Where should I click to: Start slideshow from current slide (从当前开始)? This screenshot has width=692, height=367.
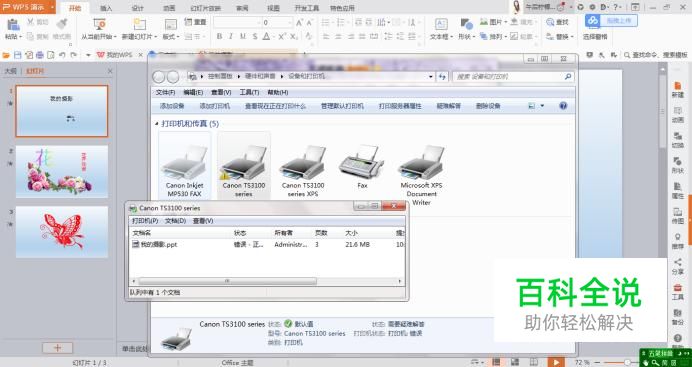(x=99, y=24)
